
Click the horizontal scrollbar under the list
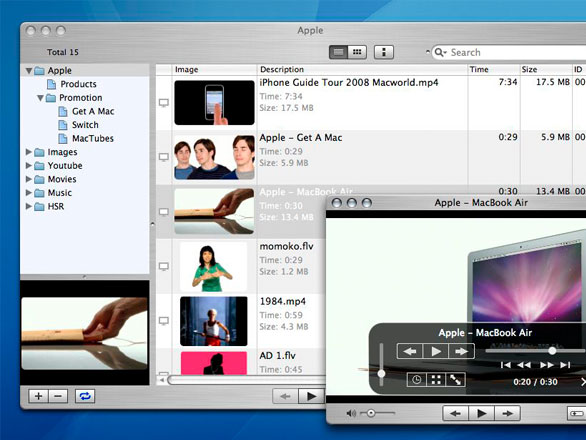point(247,380)
